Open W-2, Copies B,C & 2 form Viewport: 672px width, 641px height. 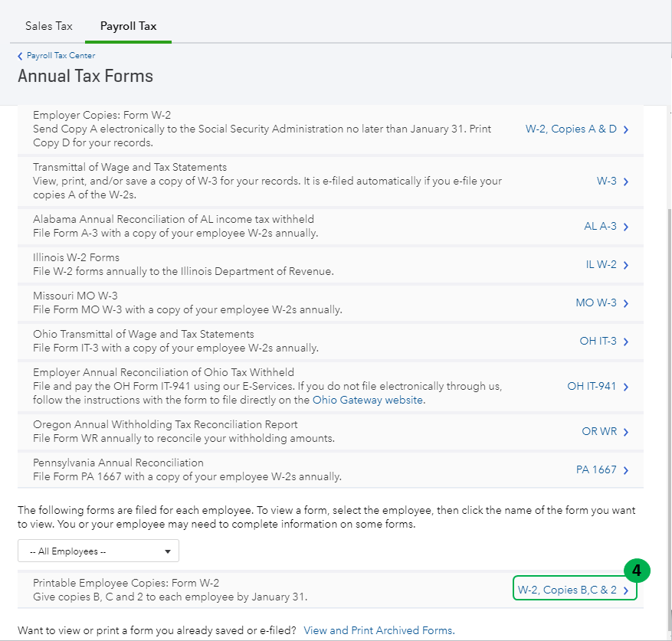567,590
